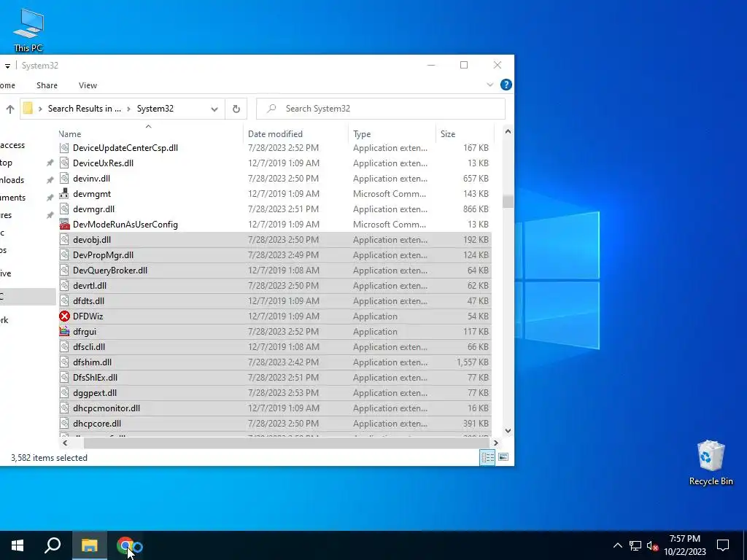Sort by the Size column header
This screenshot has height=560, width=747.
tap(465, 134)
